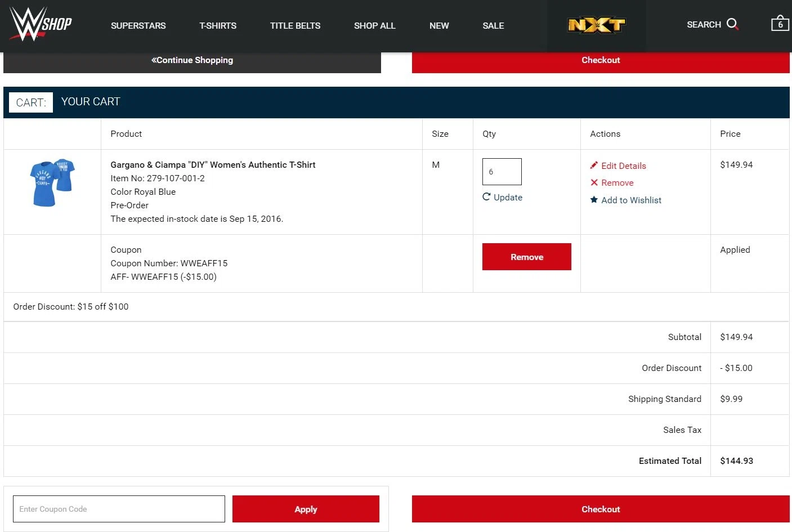Click the Applied status text
792x532 pixels.
(x=735, y=249)
